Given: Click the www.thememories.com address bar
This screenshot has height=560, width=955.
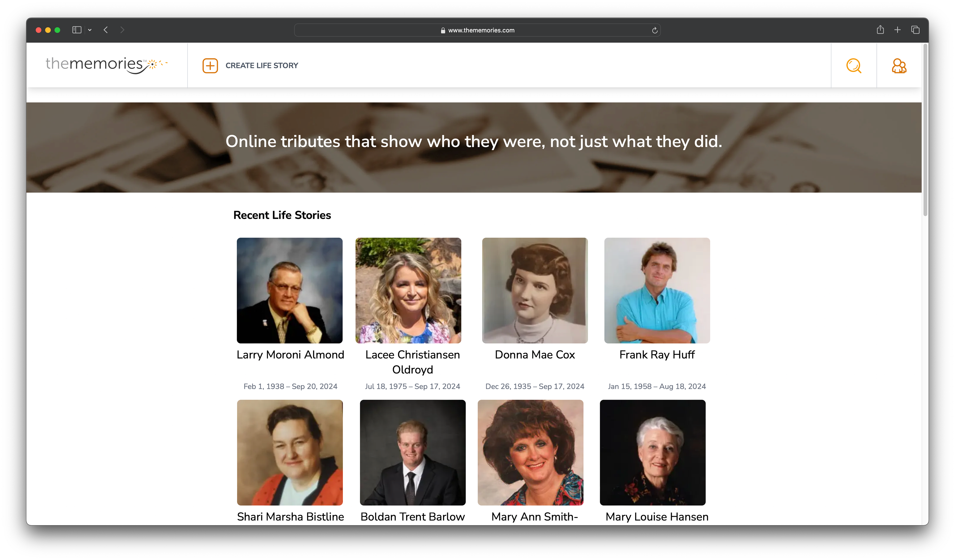Looking at the screenshot, I should [x=477, y=30].
